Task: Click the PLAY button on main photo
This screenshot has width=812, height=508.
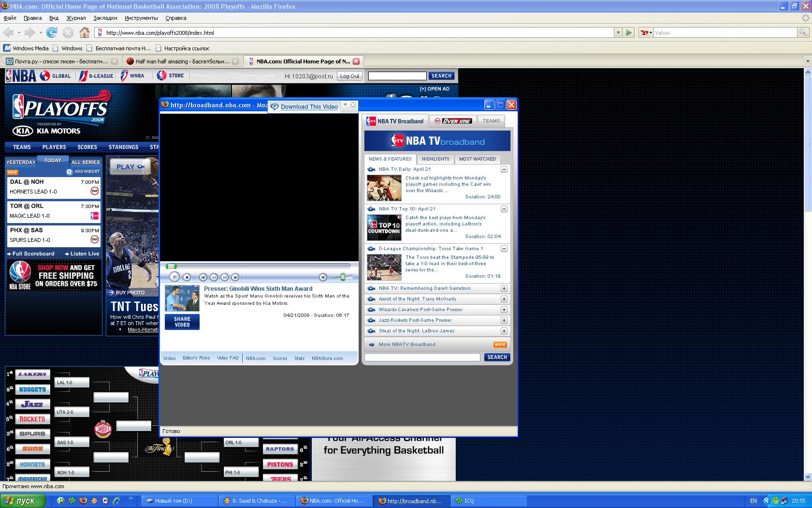Action: [130, 166]
